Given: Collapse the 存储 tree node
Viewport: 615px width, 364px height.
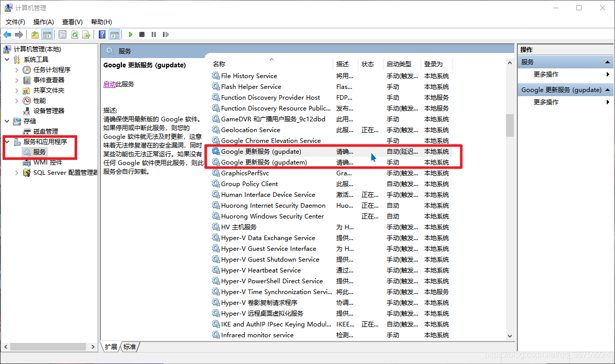Looking at the screenshot, I should click(7, 121).
